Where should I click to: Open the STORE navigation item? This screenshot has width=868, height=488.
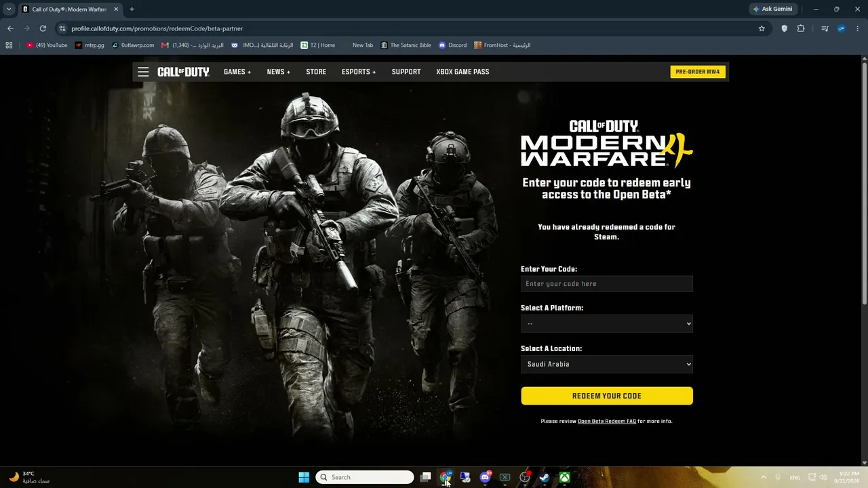click(316, 72)
